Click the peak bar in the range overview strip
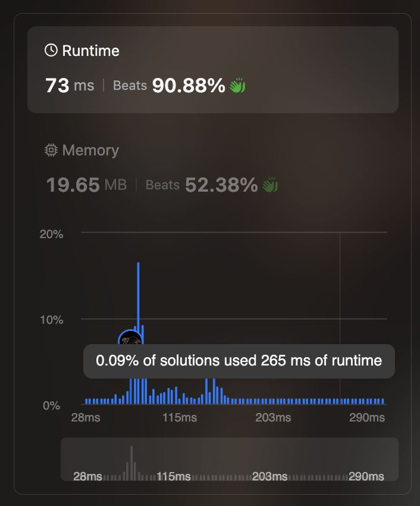The width and height of the screenshot is (420, 506). pyautogui.click(x=131, y=463)
